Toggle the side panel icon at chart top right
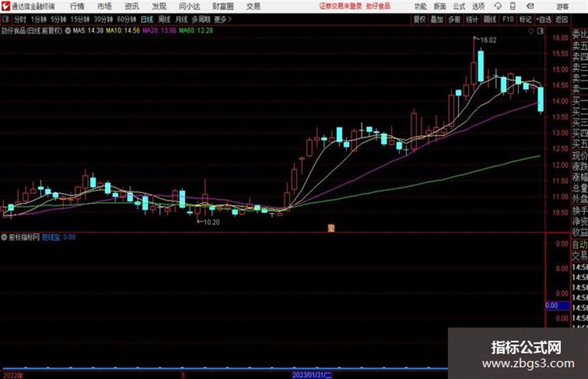The height and width of the screenshot is (379, 588). (x=540, y=31)
